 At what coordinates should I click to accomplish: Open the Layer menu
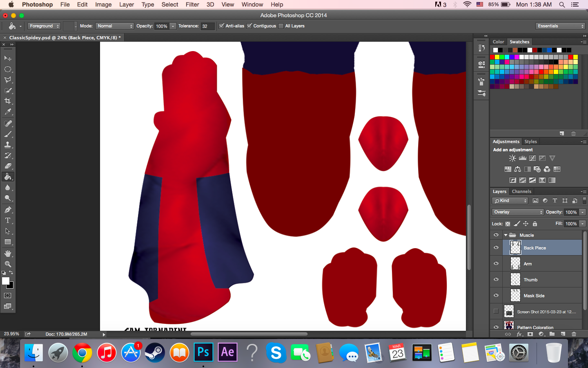[127, 4]
